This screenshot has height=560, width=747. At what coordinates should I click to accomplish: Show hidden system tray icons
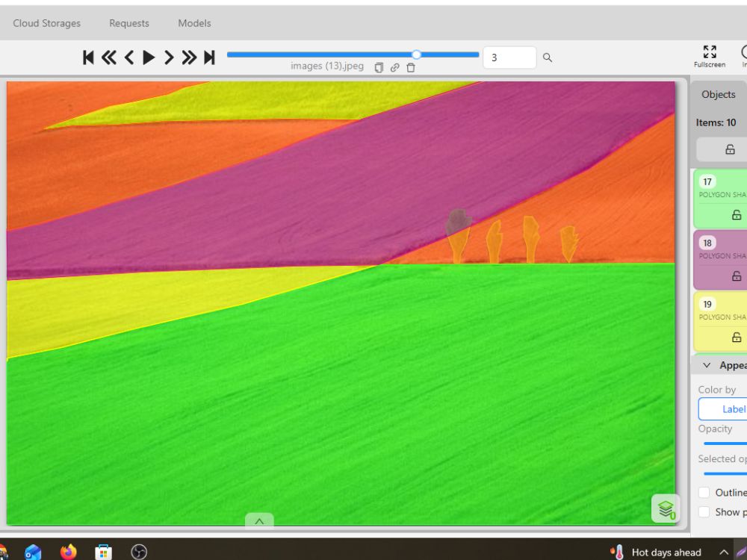point(723,553)
